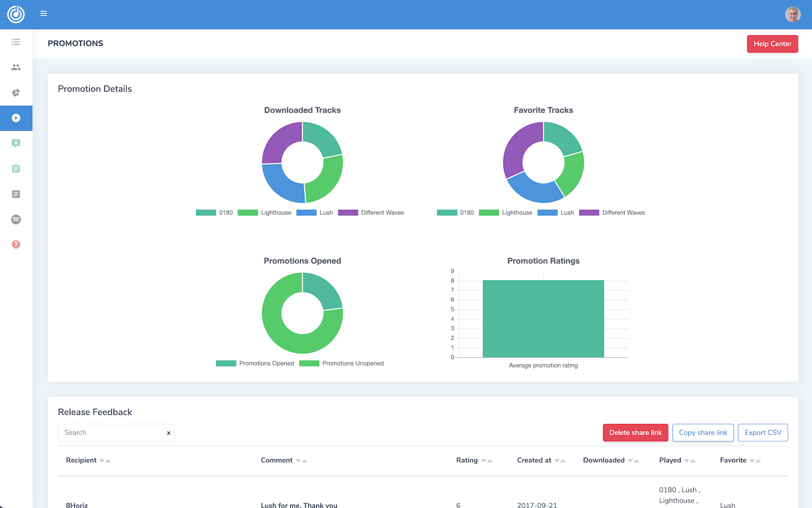Click the Help Center button
Viewport: 812px width, 508px height.
[x=772, y=44]
